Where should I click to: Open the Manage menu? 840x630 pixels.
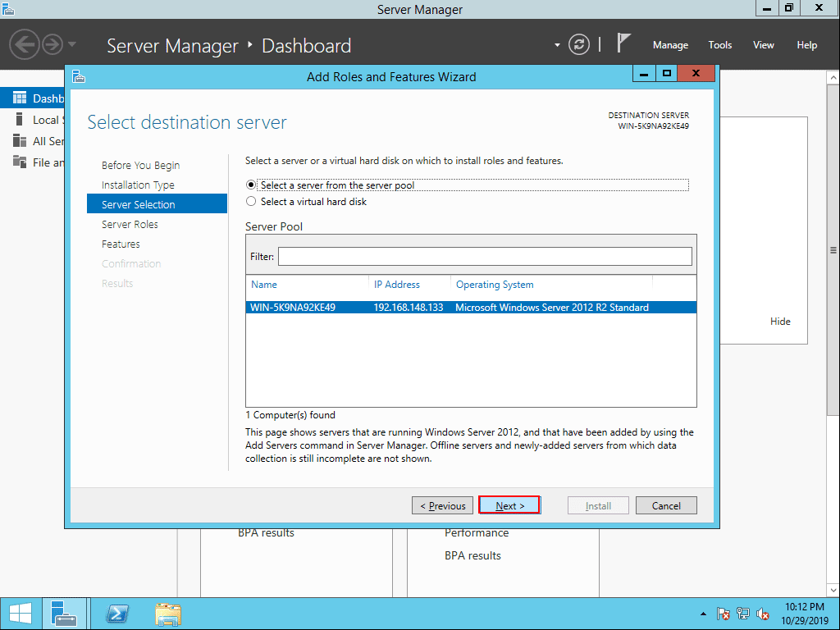coord(670,45)
